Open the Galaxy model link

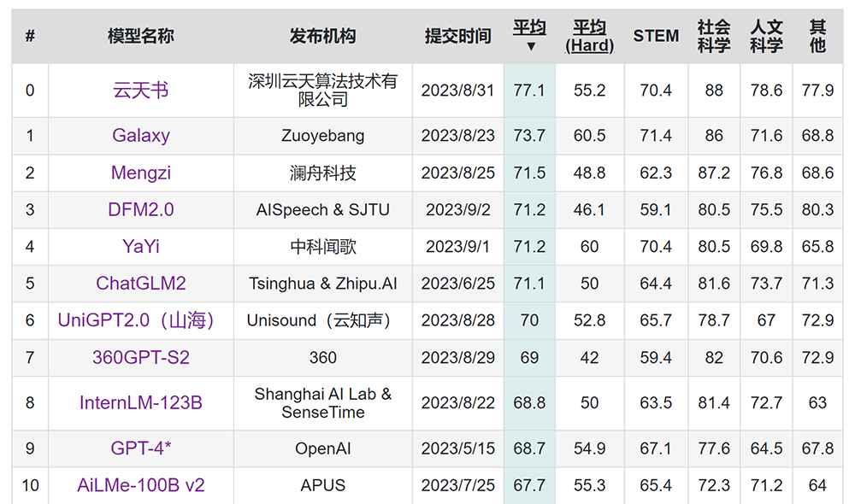coord(141,135)
